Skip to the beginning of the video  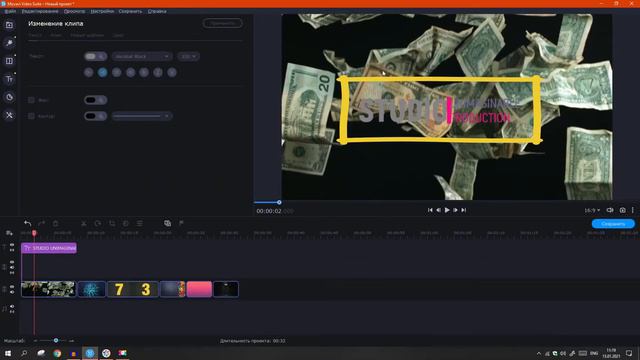430,210
